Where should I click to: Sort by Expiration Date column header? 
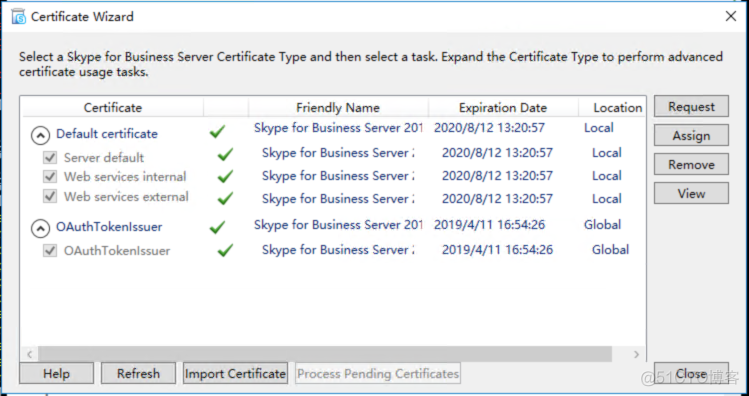503,107
